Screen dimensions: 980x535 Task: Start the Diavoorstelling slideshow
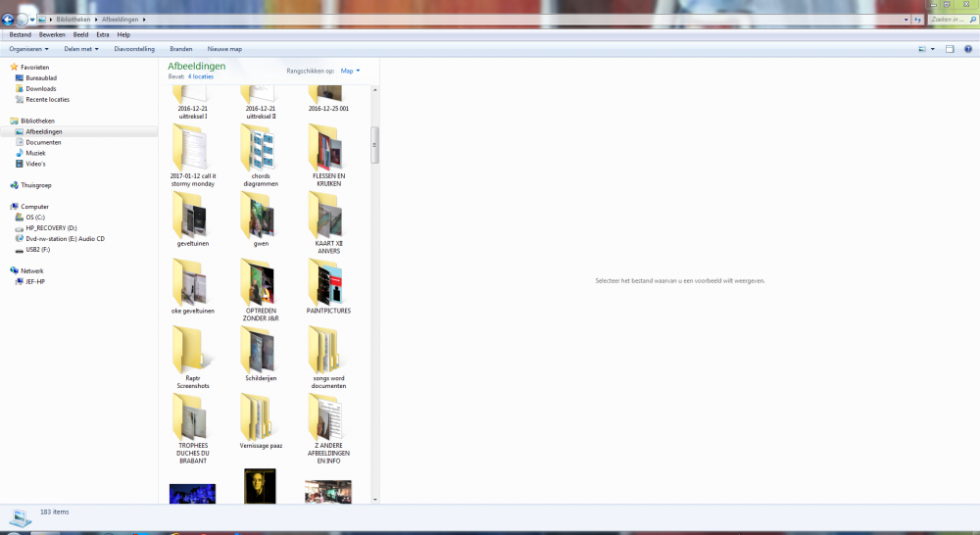133,49
